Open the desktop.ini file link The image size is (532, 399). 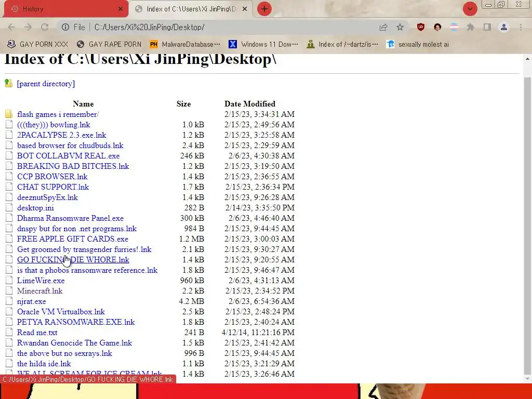click(35, 208)
